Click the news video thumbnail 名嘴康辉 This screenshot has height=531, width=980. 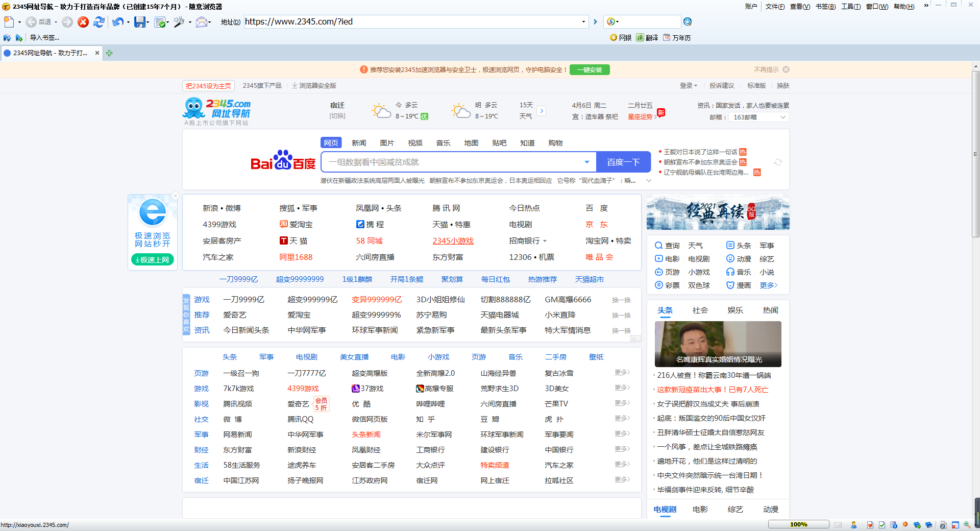coord(718,344)
